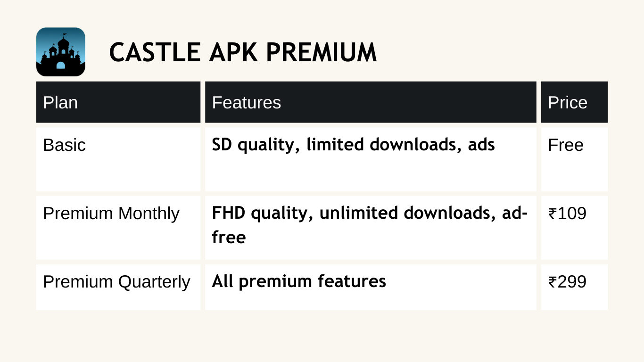Click the CASTLE APK PREMIUM title

point(243,52)
